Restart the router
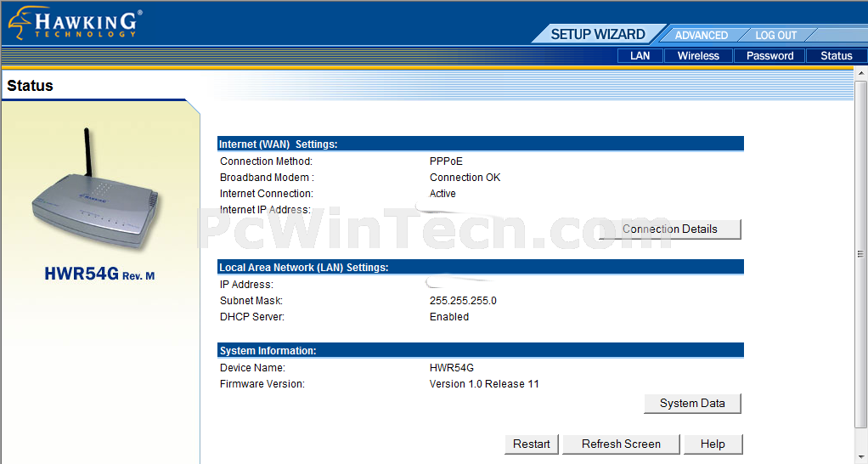This screenshot has width=868, height=464. pyautogui.click(x=532, y=444)
